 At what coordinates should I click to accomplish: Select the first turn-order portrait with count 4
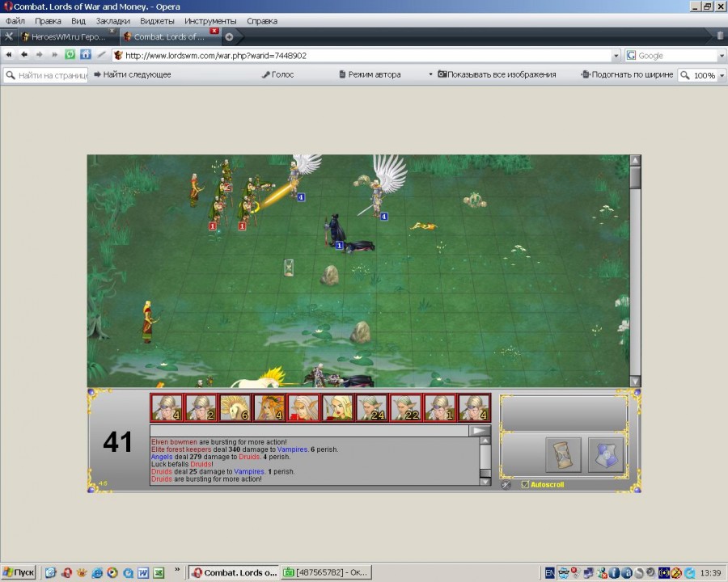(167, 407)
